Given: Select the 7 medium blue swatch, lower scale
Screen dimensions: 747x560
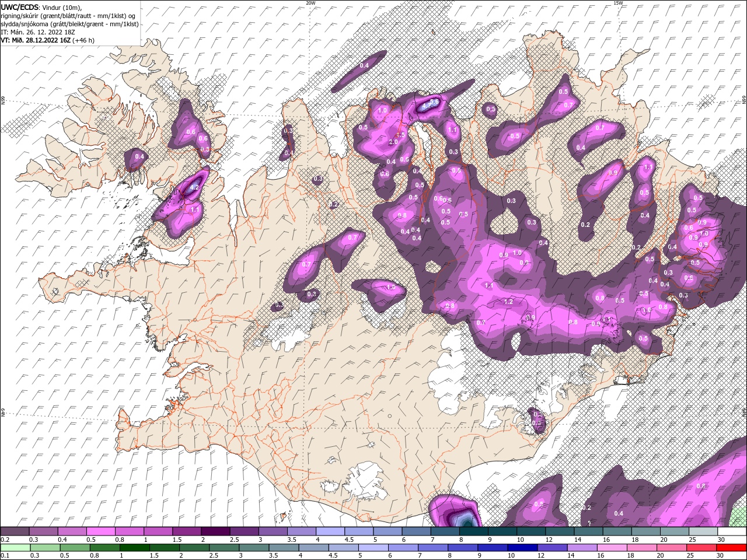Looking at the screenshot, I should tap(433, 548).
